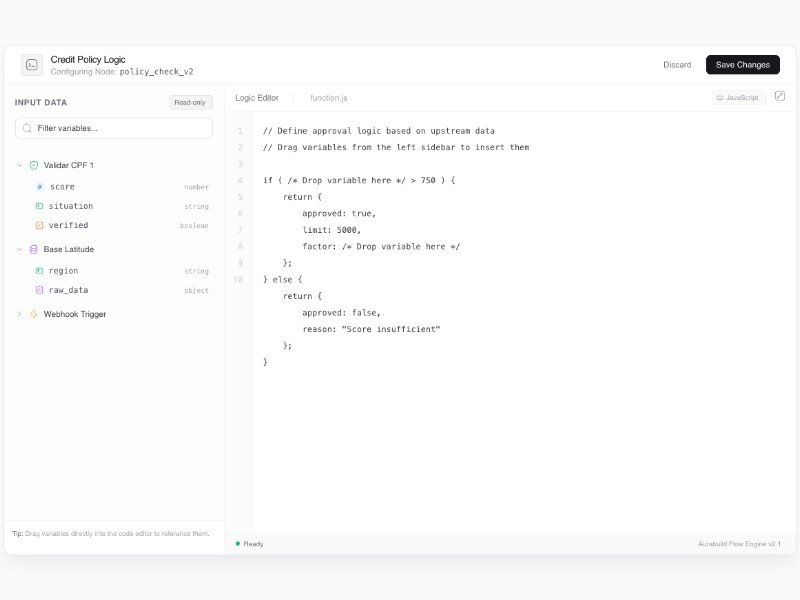Collapse the Base Latitude group
The height and width of the screenshot is (600, 800).
[x=19, y=249]
